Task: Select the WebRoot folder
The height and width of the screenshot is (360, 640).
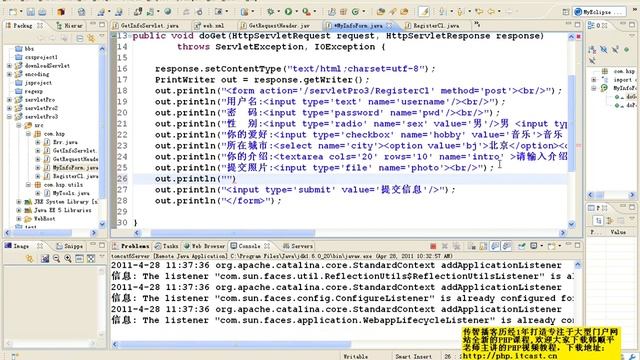Action: click(x=40, y=219)
